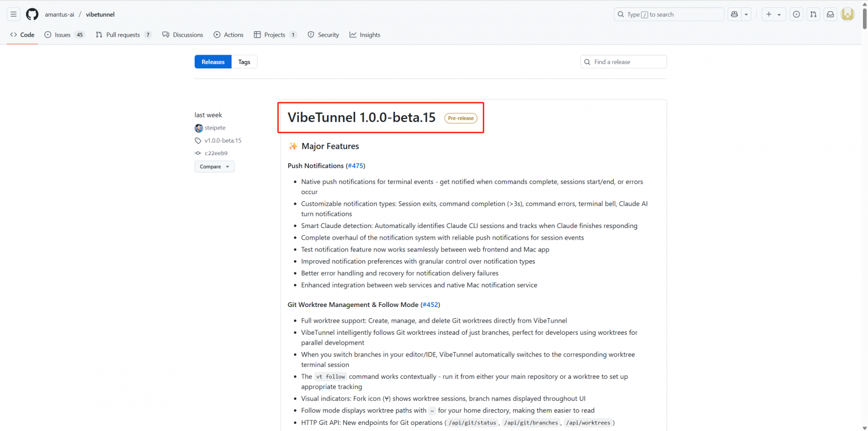Open steipete's profile avatar
This screenshot has height=431, width=868.
[x=199, y=128]
